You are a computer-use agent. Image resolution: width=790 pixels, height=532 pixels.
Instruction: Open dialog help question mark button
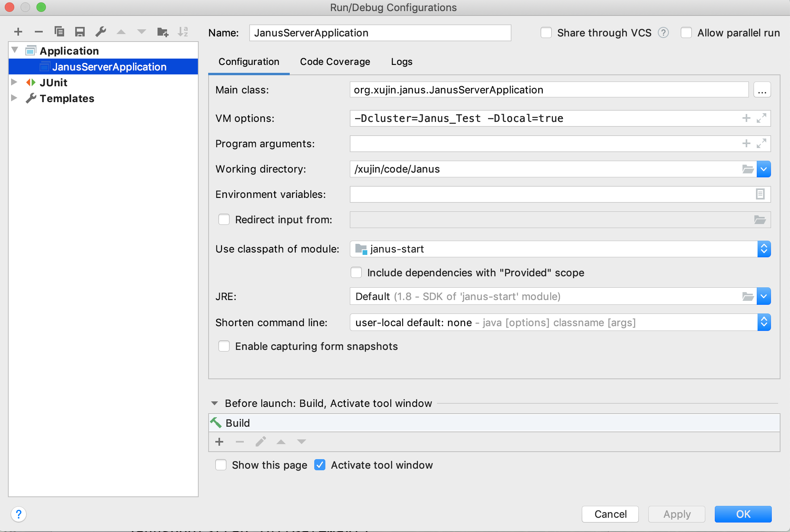(x=19, y=514)
